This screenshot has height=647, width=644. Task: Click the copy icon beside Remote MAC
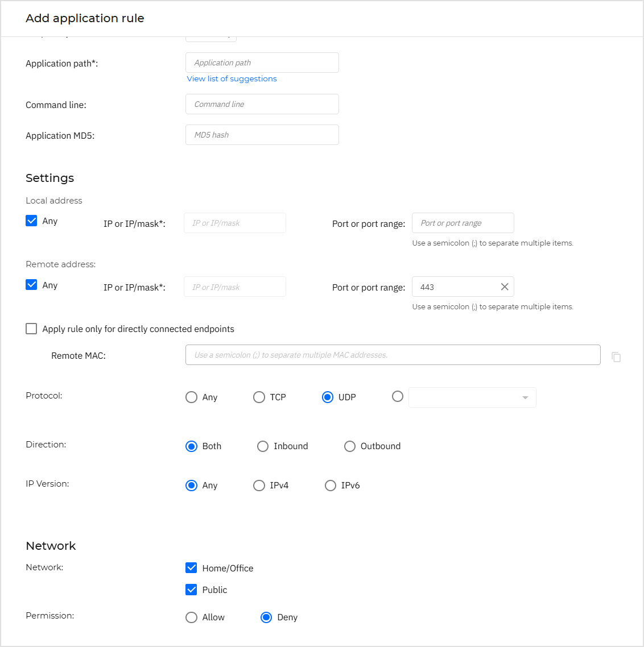pos(616,357)
